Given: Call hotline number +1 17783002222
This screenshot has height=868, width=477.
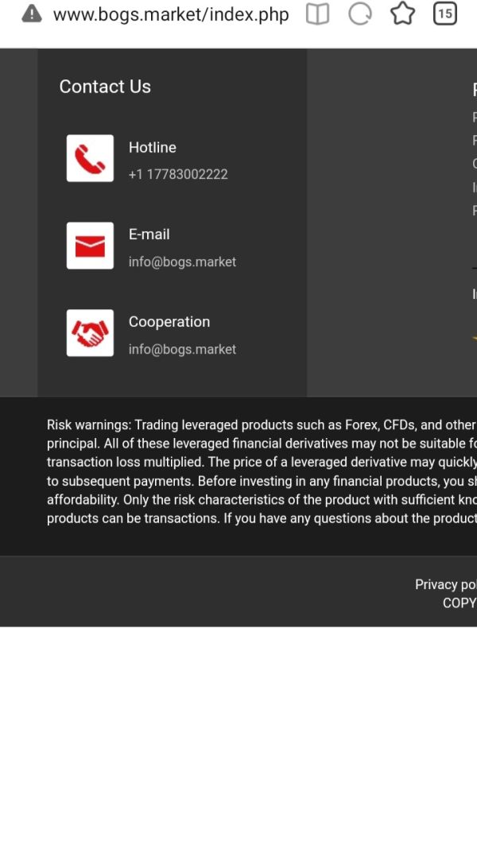Looking at the screenshot, I should 178,174.
